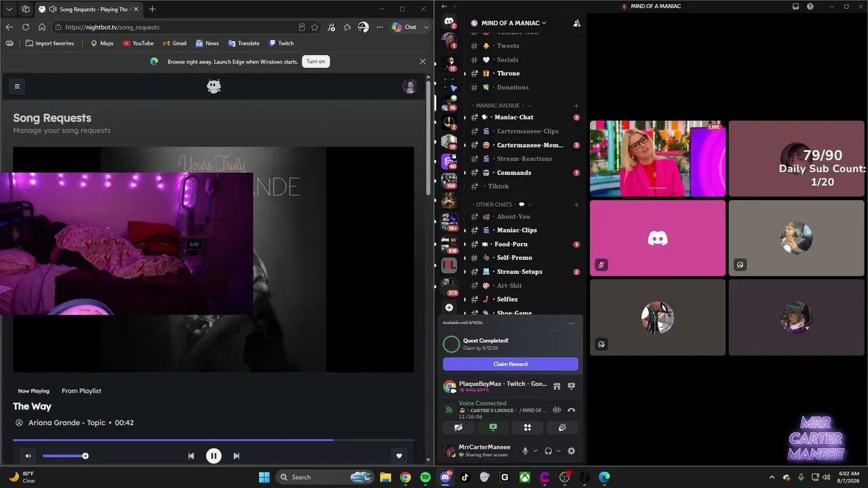Image resolution: width=868 pixels, height=488 pixels.
Task: Adjust the Nightbot volume slider
Action: point(64,456)
